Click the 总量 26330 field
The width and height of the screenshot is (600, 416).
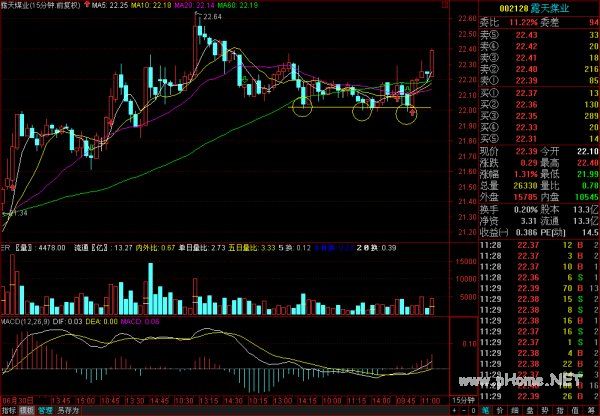509,186
